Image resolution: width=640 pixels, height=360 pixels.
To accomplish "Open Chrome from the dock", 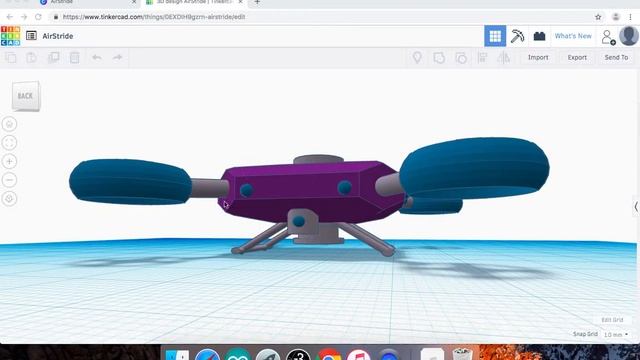I will pyautogui.click(x=329, y=355).
